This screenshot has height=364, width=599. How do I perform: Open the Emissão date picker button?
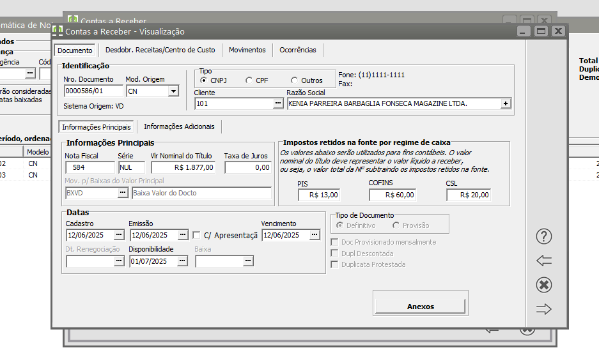[183, 234]
